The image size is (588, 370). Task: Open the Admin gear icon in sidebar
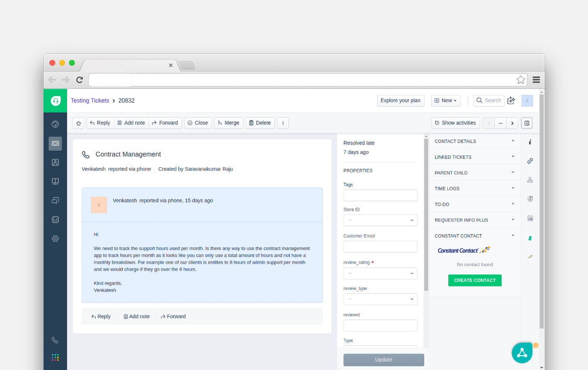coord(55,239)
